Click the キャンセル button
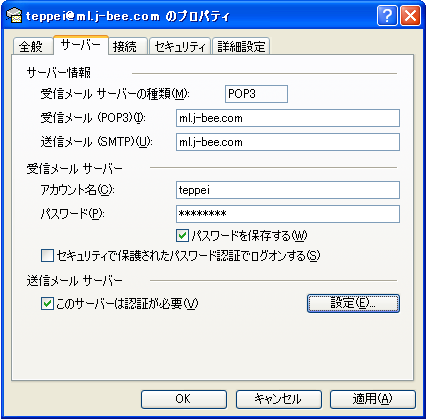Viewport: 426px width, 420px height. point(279,399)
